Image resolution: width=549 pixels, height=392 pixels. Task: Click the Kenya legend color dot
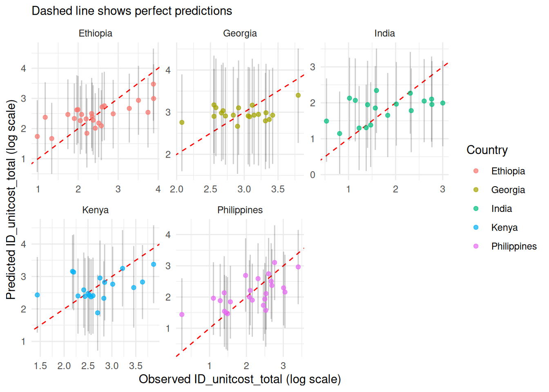tap(476, 227)
